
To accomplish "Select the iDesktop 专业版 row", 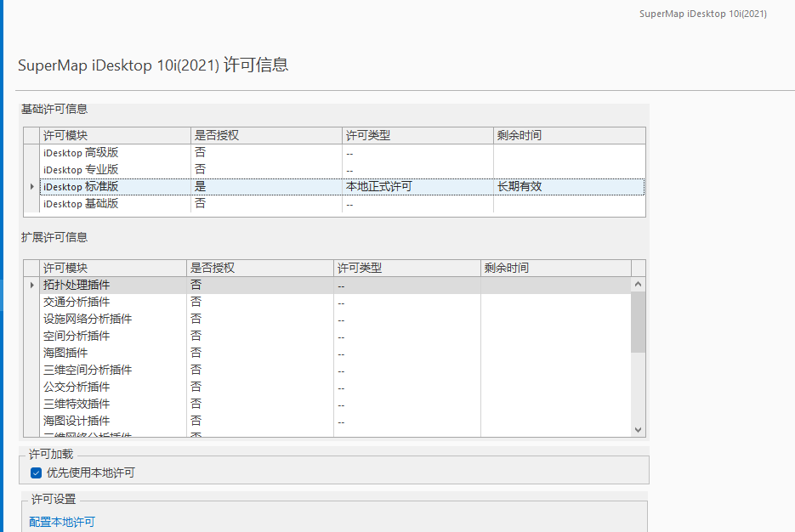I will (343, 170).
